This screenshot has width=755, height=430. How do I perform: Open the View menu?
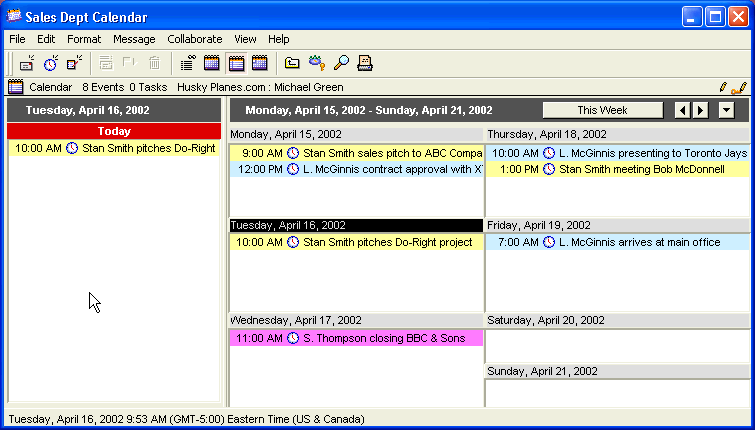(245, 39)
